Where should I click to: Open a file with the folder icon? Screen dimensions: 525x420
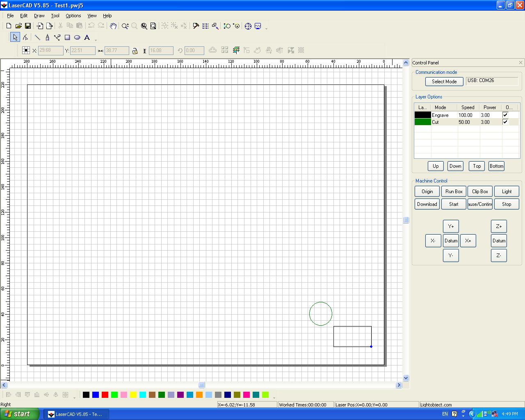(18, 26)
